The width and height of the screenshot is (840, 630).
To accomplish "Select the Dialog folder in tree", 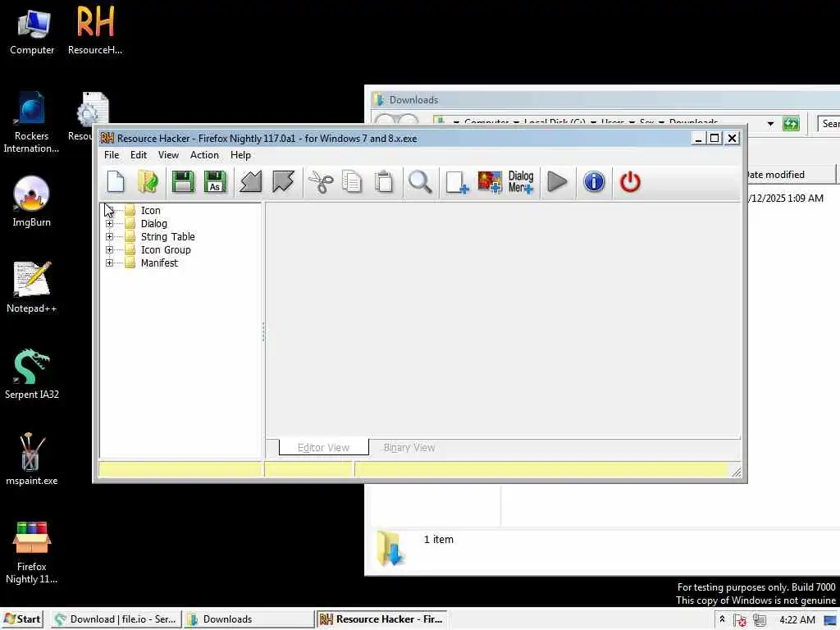I will [x=153, y=223].
